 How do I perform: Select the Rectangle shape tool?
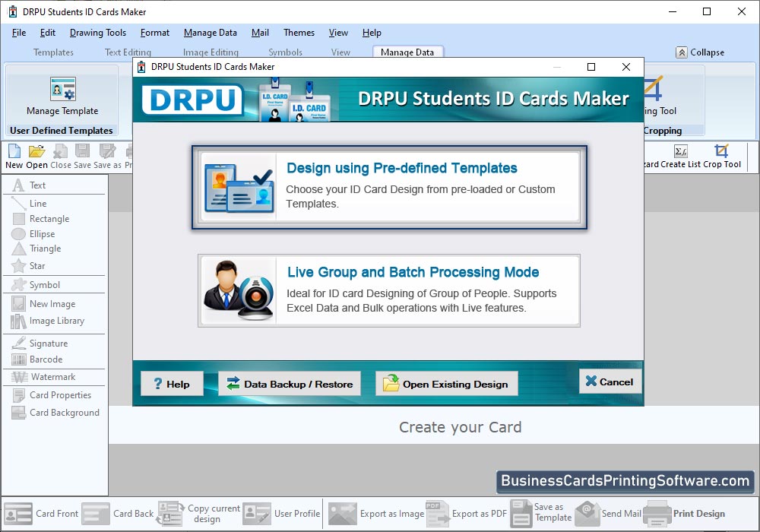[41, 219]
